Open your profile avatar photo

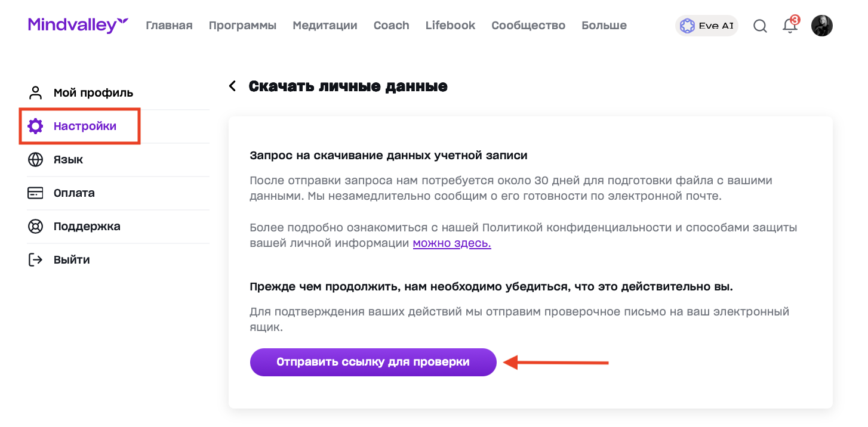(822, 26)
